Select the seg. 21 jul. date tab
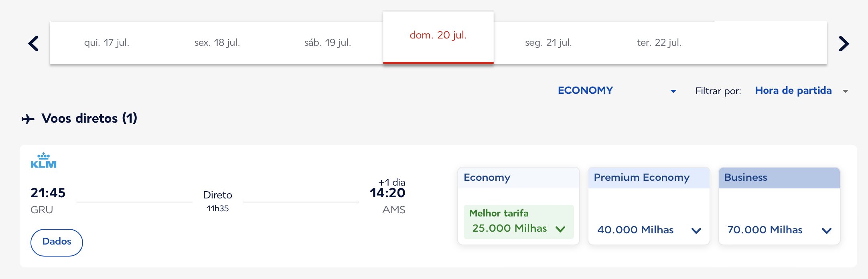Image resolution: width=868 pixels, height=279 pixels. 548,42
